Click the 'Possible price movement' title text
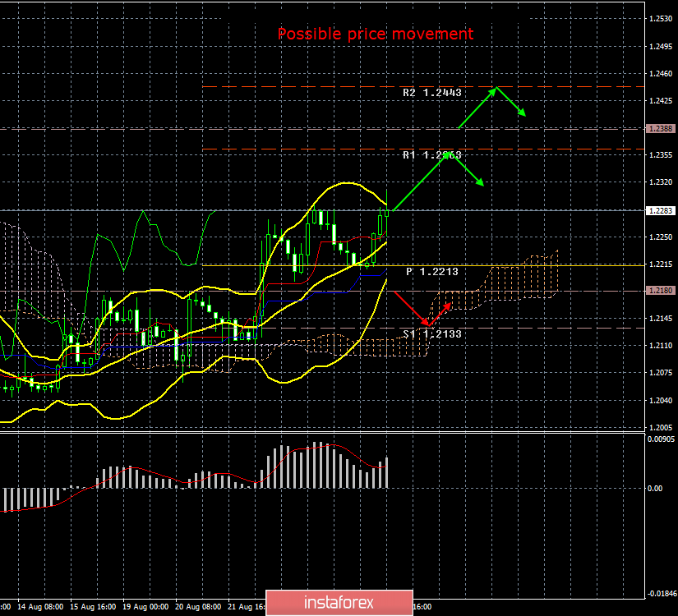Screen dimensions: 678x616 [376, 34]
